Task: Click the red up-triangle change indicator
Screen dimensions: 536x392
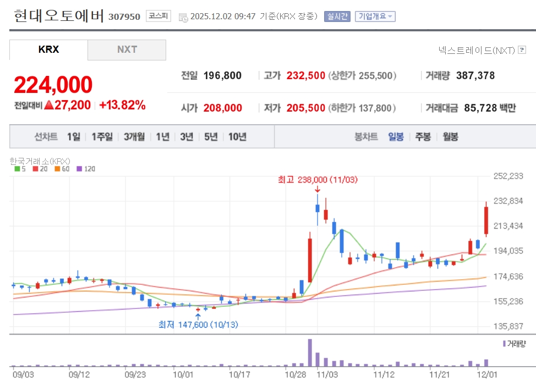Action: (49, 105)
